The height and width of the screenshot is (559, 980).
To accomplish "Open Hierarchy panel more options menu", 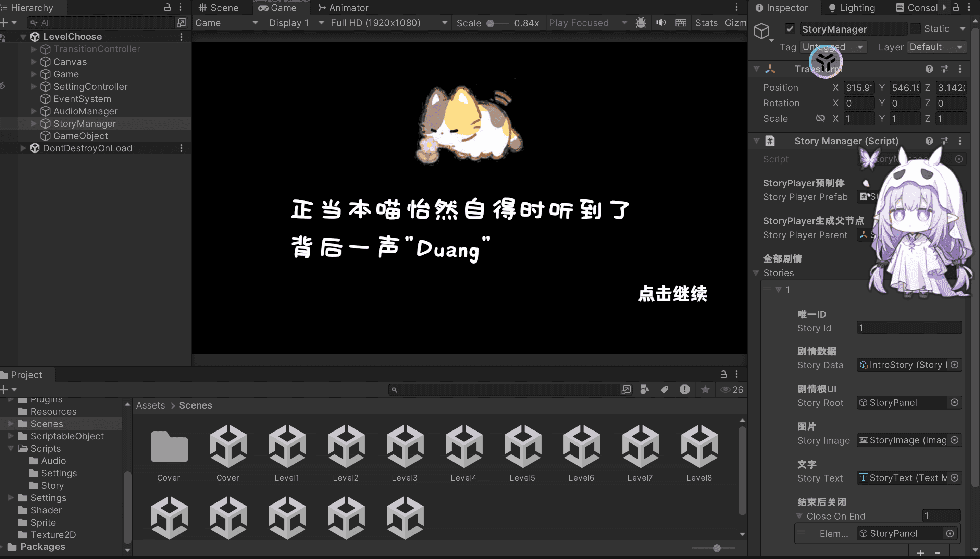I will pyautogui.click(x=180, y=7).
